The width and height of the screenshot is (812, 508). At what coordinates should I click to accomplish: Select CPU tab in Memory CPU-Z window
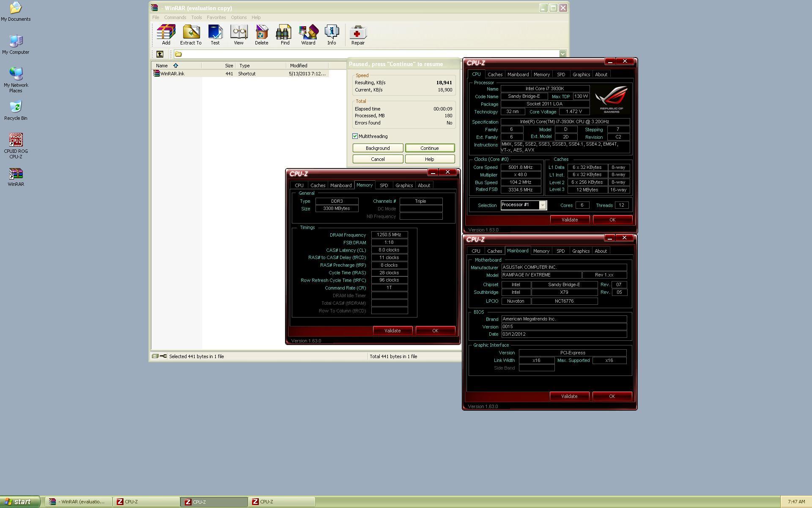tap(299, 185)
